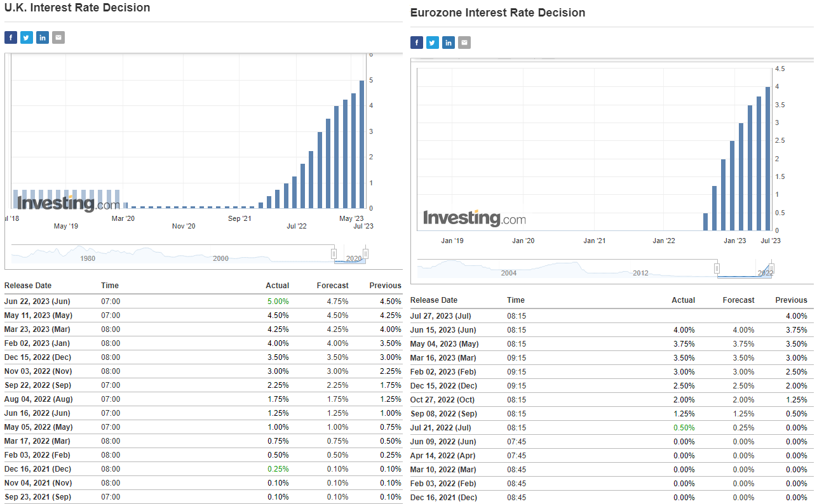Share Eurozone Interest Rate Decision on Facebook

click(x=417, y=43)
